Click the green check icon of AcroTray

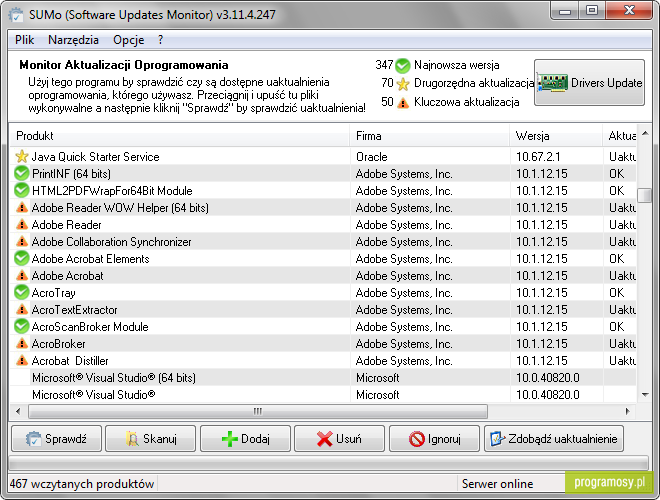point(21,293)
